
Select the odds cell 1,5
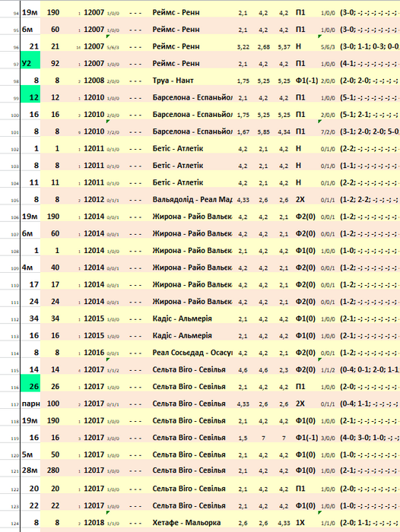[x=243, y=438]
